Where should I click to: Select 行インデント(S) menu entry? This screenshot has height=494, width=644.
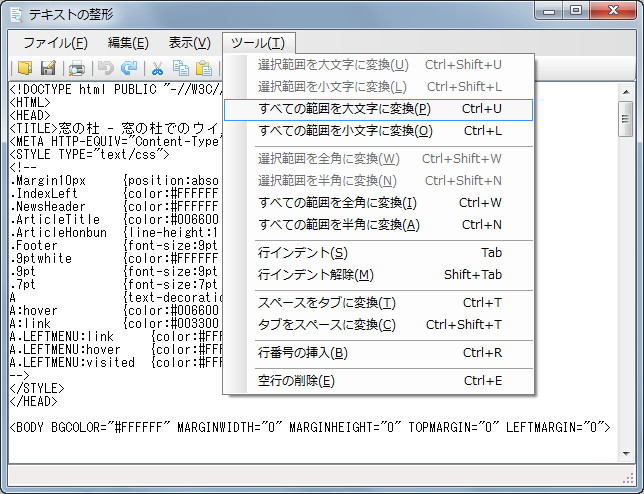click(x=378, y=253)
